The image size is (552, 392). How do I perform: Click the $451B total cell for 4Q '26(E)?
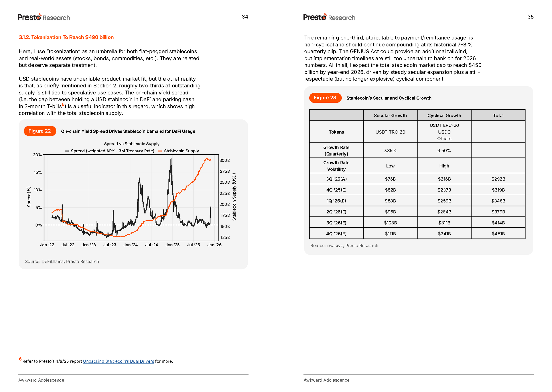click(x=498, y=234)
